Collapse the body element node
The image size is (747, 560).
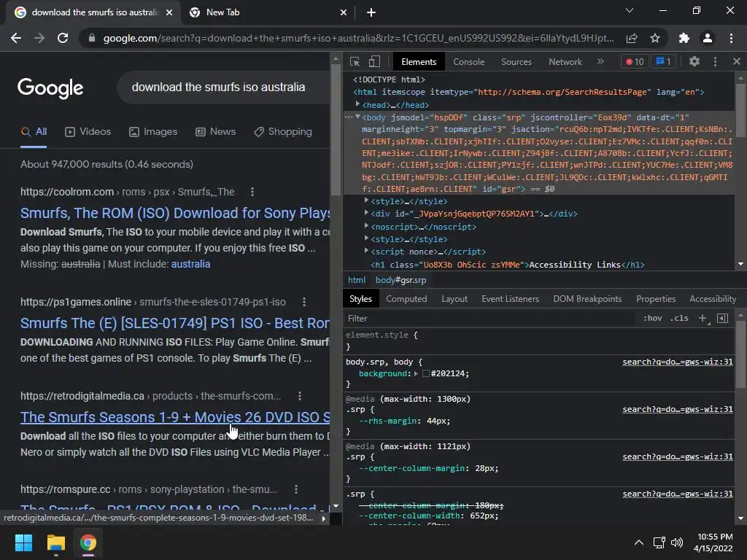point(357,117)
